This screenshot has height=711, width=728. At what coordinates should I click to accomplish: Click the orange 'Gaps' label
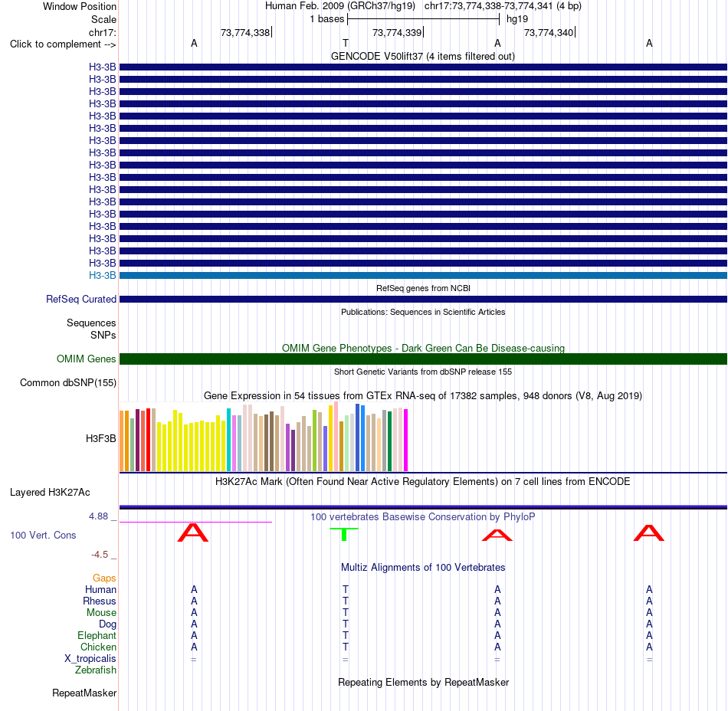pos(104,578)
